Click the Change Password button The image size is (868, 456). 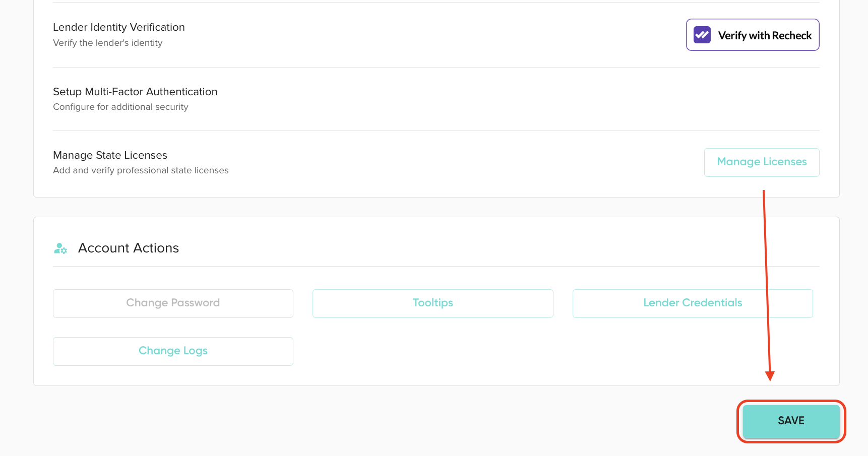tap(173, 303)
